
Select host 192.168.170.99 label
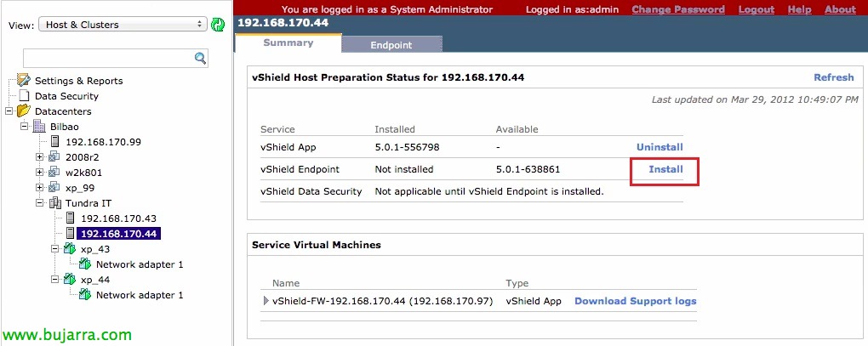click(x=103, y=142)
